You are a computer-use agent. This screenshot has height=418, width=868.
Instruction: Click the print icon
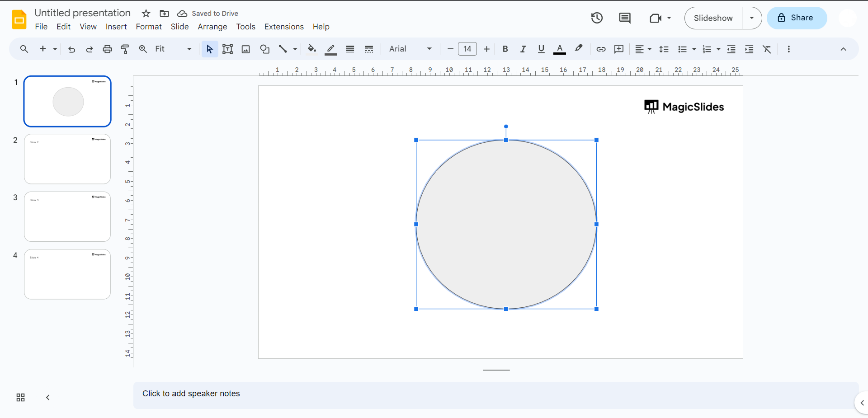click(107, 49)
